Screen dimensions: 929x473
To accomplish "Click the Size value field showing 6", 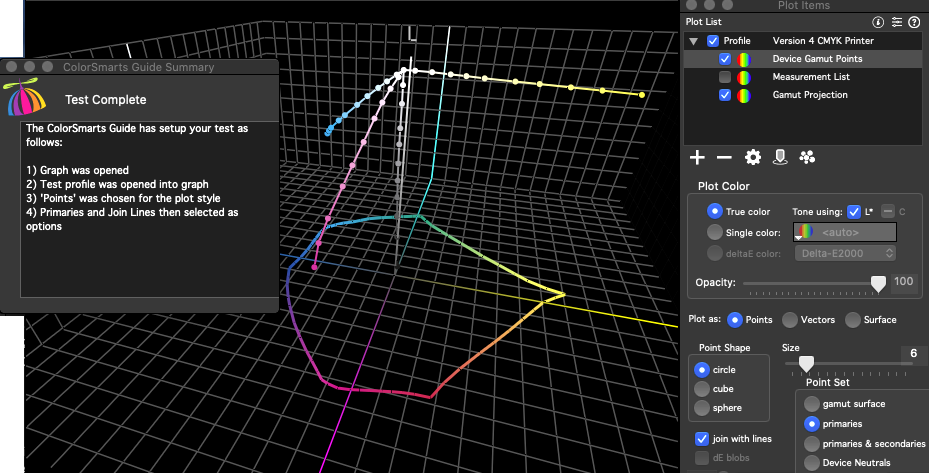I will tap(913, 354).
